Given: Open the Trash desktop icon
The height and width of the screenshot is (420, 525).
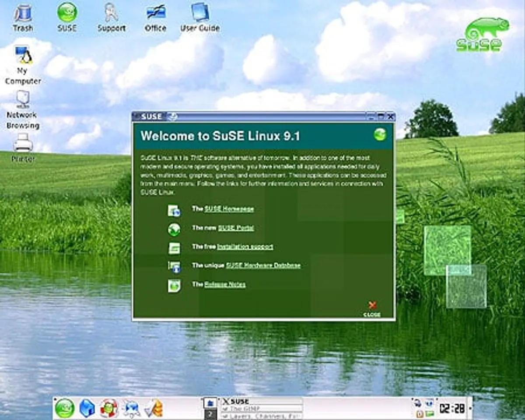Looking at the screenshot, I should [x=22, y=17].
